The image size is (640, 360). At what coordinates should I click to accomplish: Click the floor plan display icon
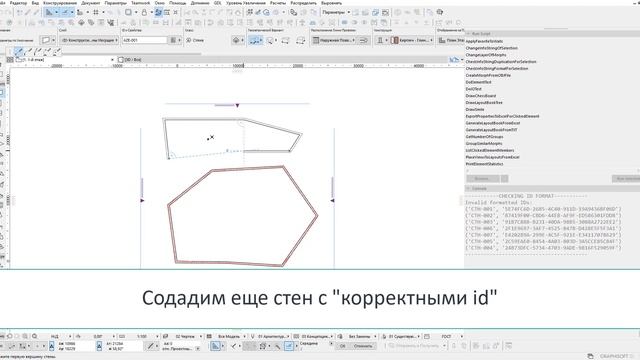442,40
